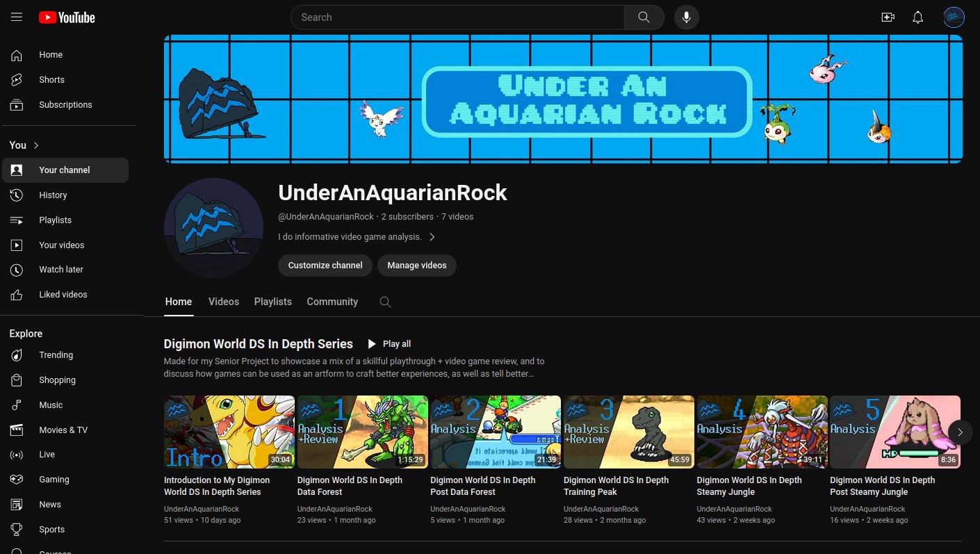Click the channel profile picture
The height and width of the screenshot is (554, 980).
pos(213,228)
